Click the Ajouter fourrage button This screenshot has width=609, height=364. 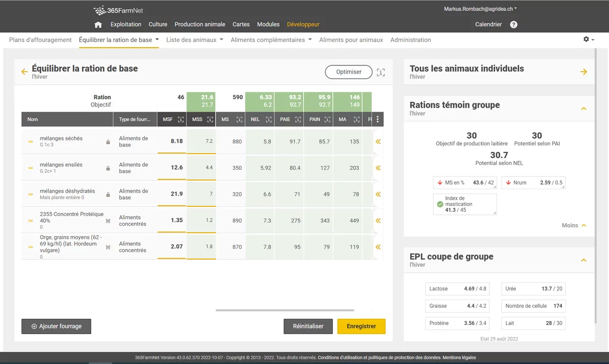pyautogui.click(x=56, y=326)
